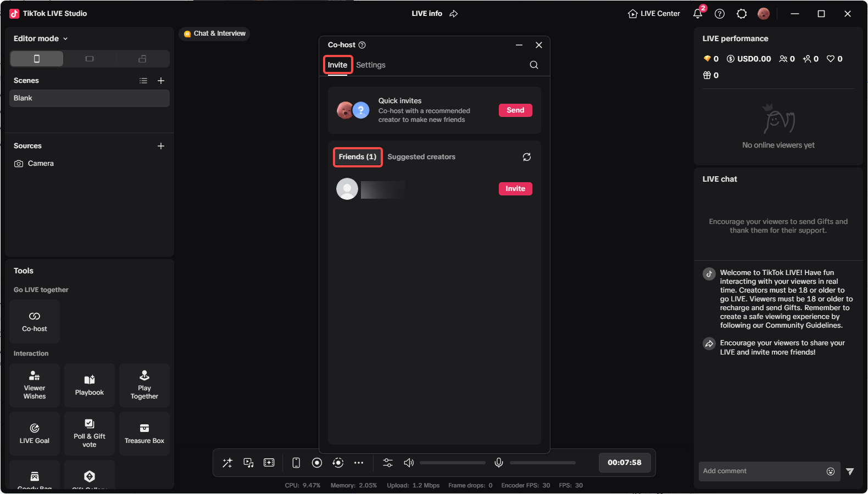
Task: Click the film sparkle effects icon
Action: pos(269,463)
